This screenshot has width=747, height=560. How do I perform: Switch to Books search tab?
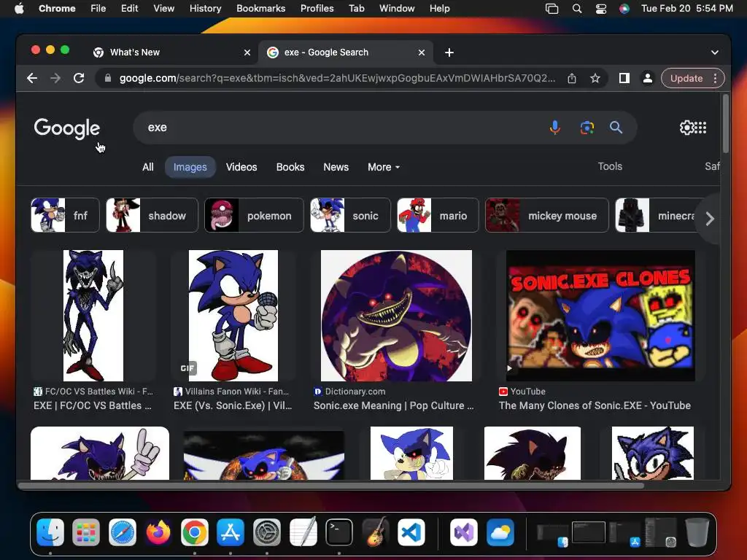(290, 167)
